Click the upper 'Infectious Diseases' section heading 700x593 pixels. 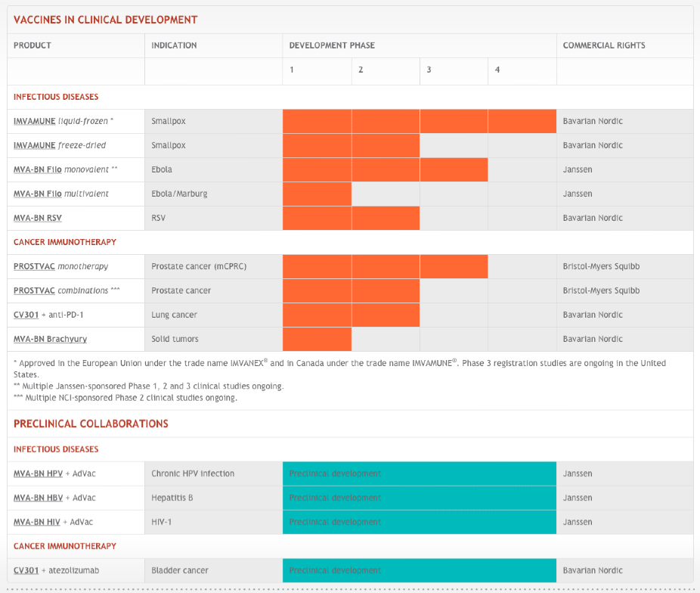tap(56, 97)
